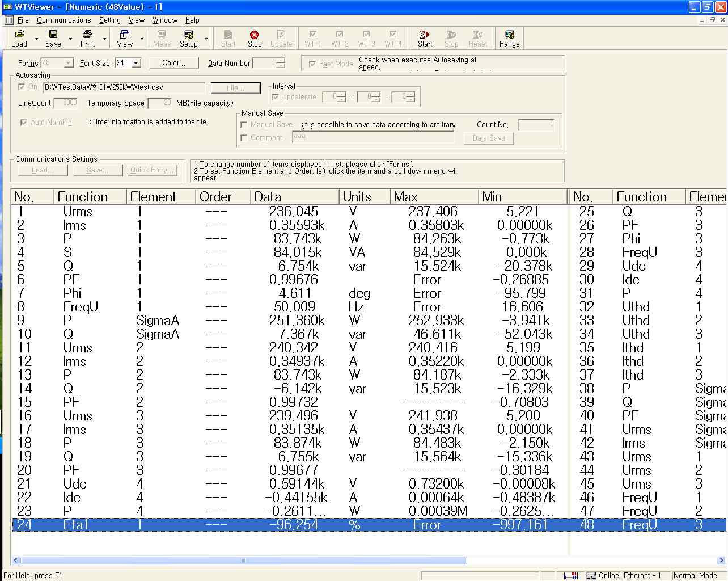Click the document icon left of File menu
Image resolution: width=728 pixels, height=581 pixels.
[x=9, y=20]
